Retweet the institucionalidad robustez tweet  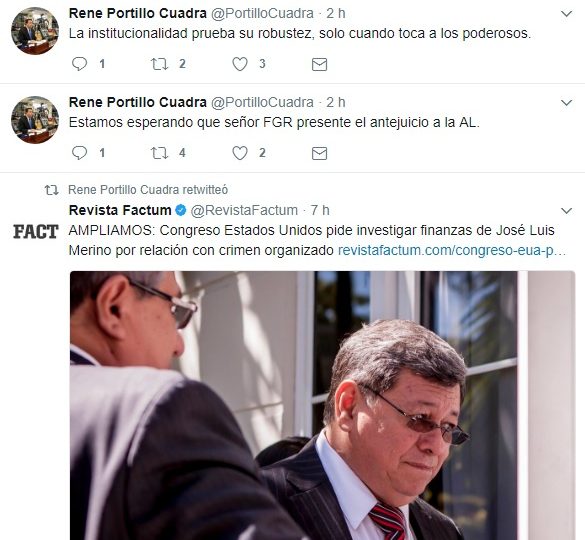coord(159,64)
